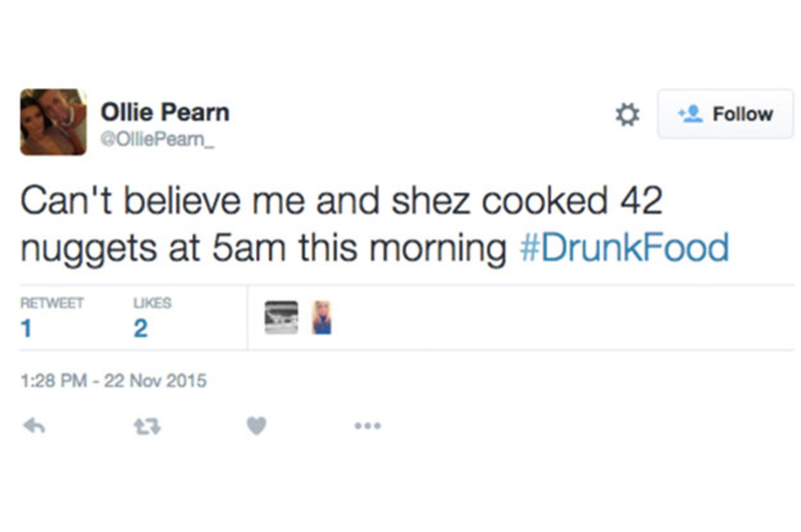801x532 pixels.
Task: Click the Ollie Pearn display name
Action: coord(165,113)
